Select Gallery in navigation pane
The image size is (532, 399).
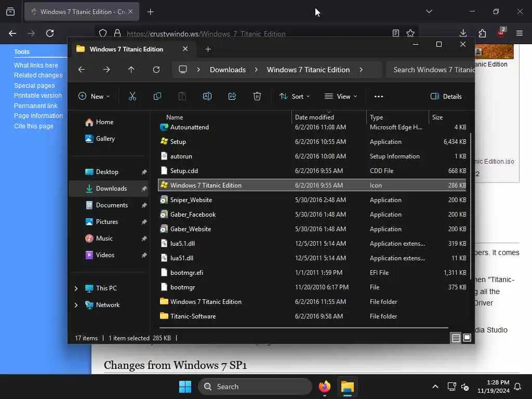[x=105, y=139]
